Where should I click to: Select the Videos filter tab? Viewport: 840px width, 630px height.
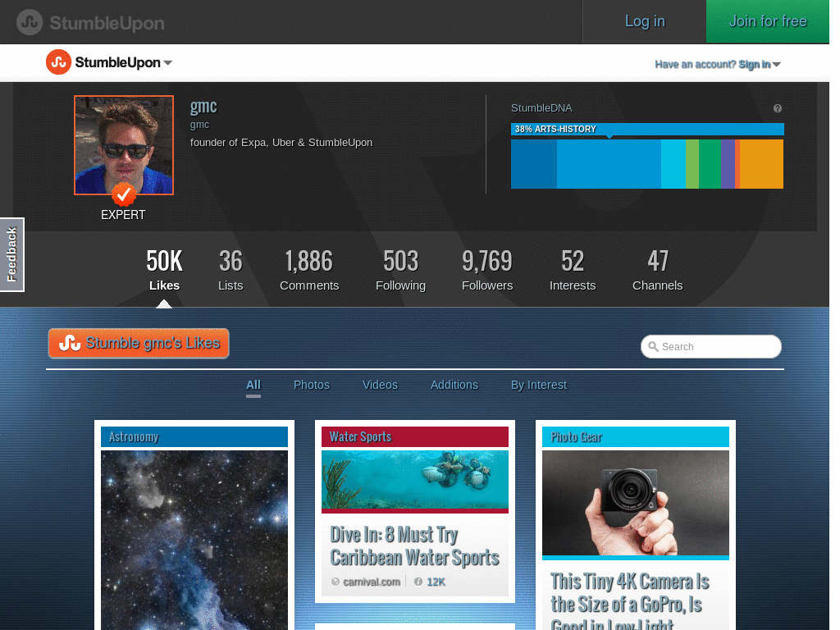380,385
